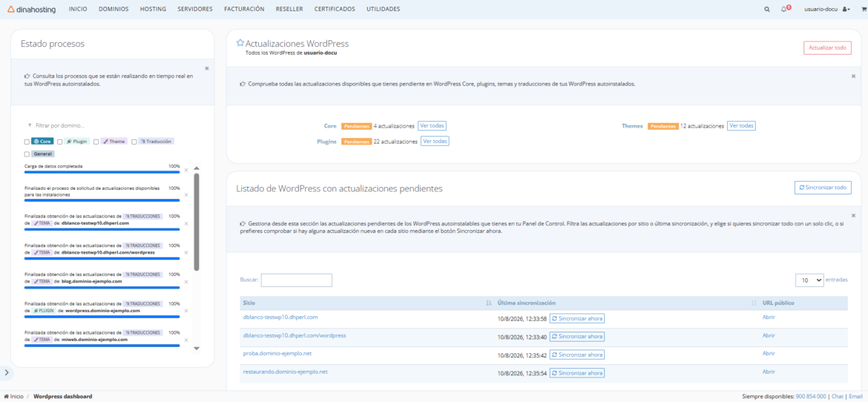Open the SERVIDORES menu

point(195,10)
